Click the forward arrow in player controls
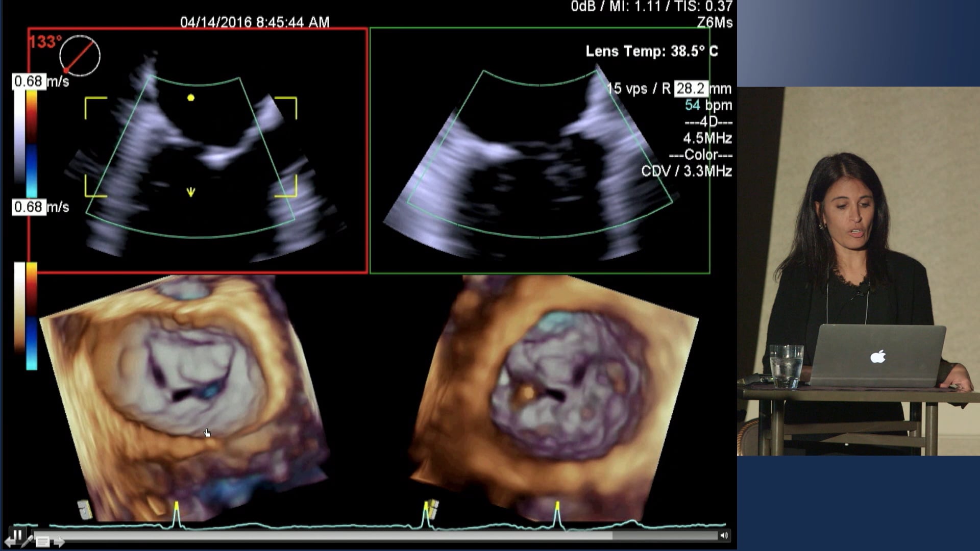980x551 pixels. coord(59,542)
